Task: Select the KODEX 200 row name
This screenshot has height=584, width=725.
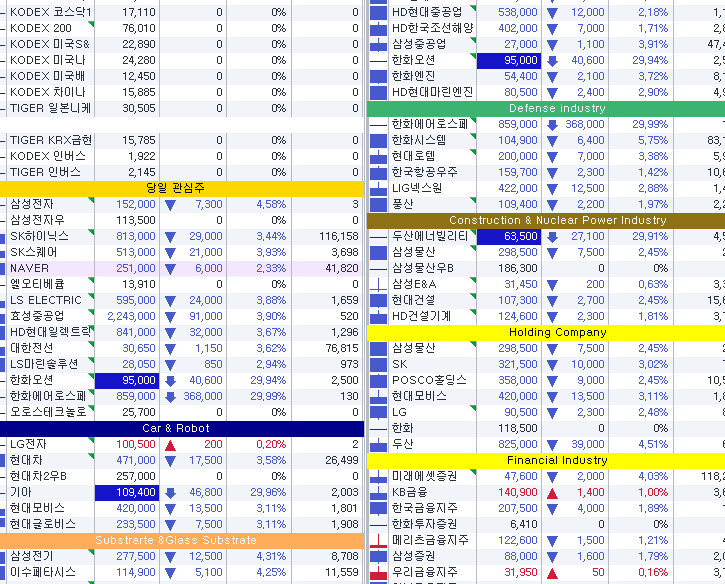Action: (41, 28)
